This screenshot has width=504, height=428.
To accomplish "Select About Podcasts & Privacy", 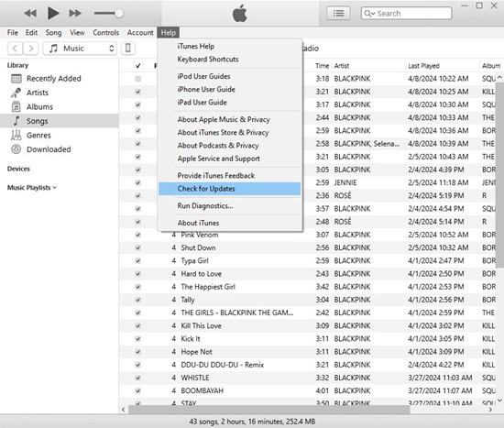I will tap(229, 146).
